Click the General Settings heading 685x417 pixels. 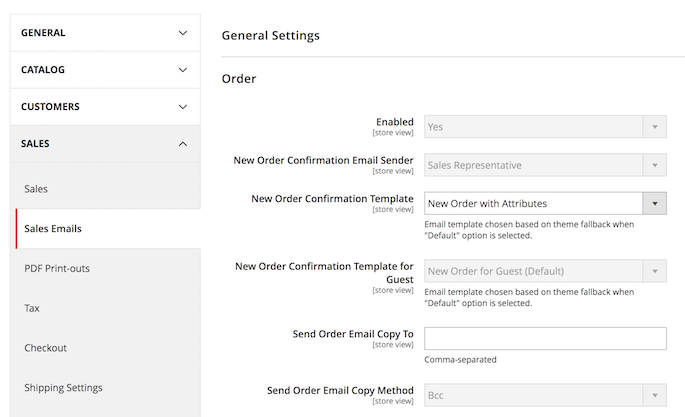pos(270,35)
